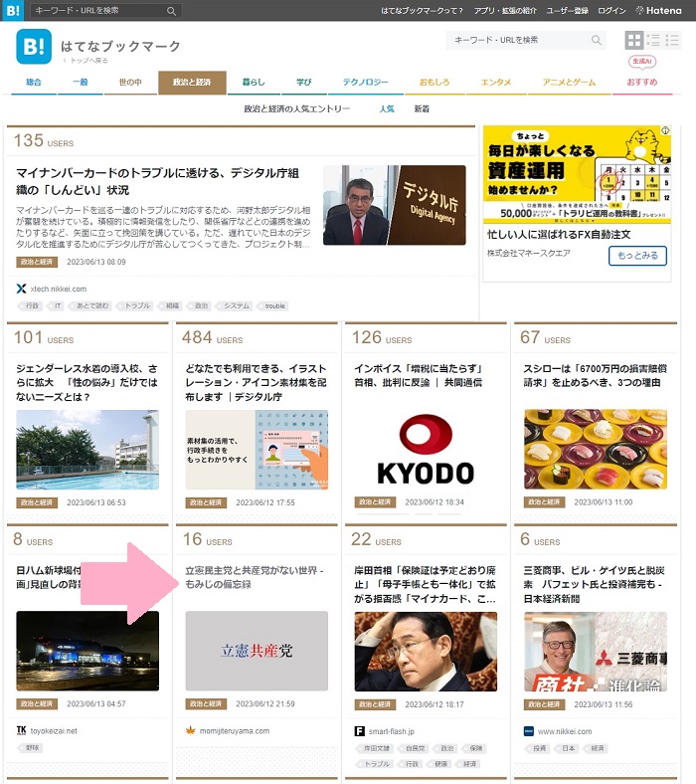Viewport: 696px width, 784px height.
Task: Open はてなブックマークって? link
Action: tap(422, 11)
